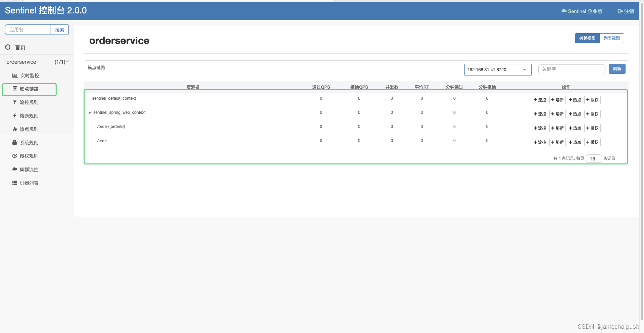Image resolution: width=644 pixels, height=333 pixels.
Task: Click the 注销 logout link
Action: (626, 11)
